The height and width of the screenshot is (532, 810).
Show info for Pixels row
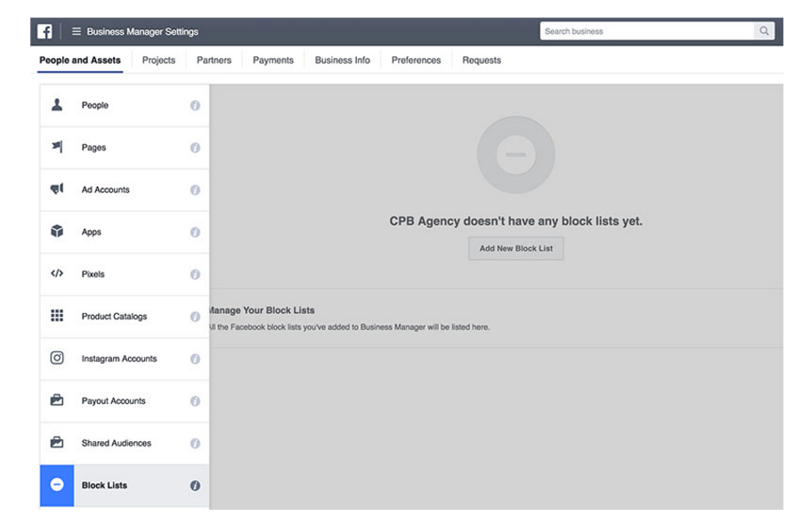click(x=195, y=274)
